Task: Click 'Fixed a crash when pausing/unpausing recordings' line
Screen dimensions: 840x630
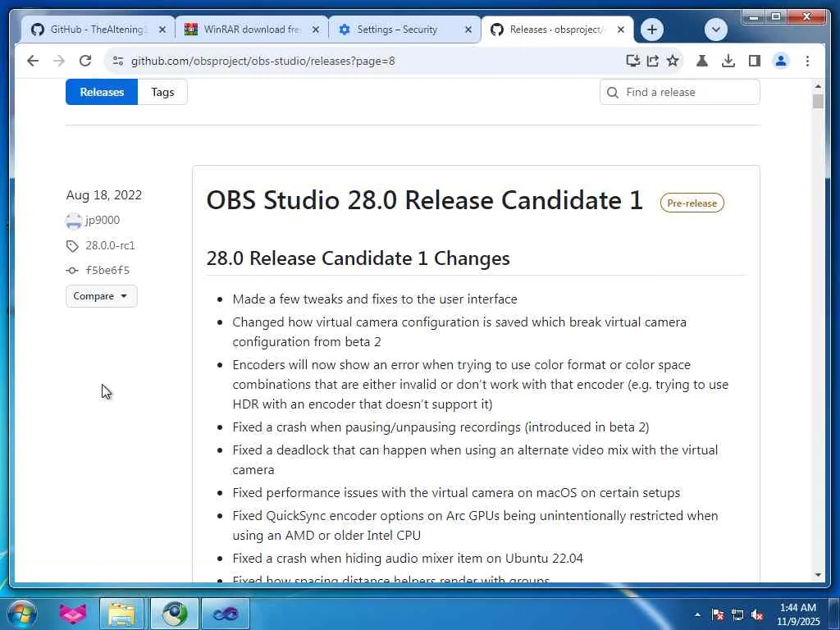Action: pos(441,427)
